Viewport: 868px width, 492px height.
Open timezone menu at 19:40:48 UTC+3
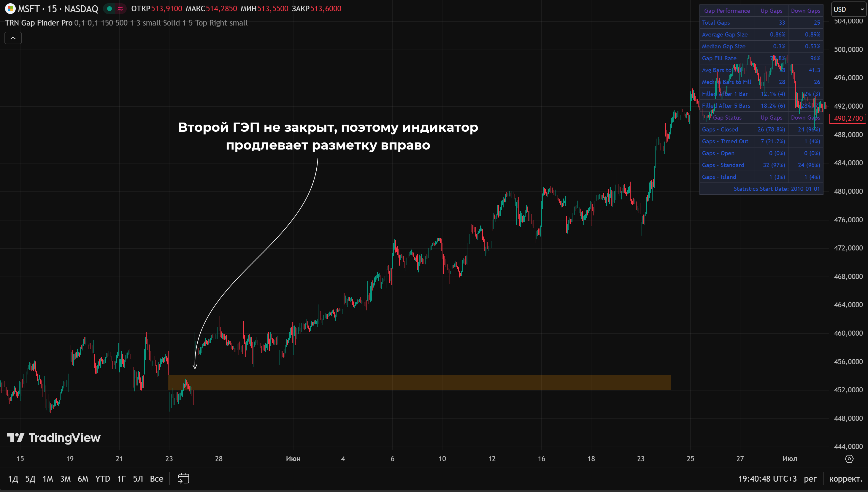767,478
